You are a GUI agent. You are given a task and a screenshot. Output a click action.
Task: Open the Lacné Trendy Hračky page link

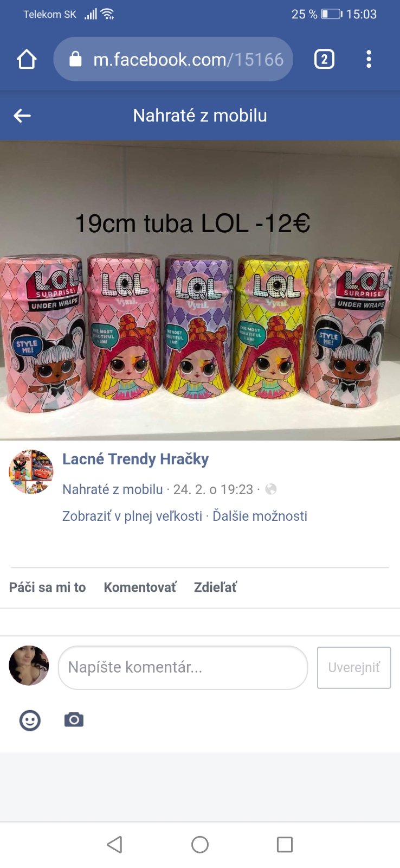click(x=136, y=459)
